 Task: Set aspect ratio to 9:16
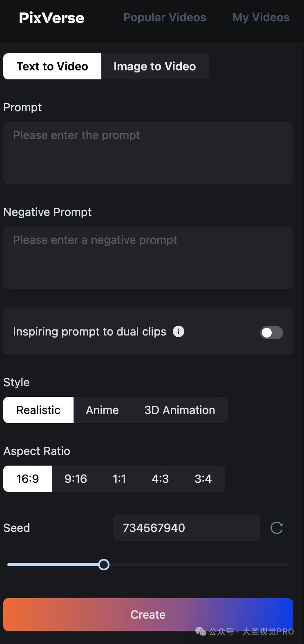(76, 479)
